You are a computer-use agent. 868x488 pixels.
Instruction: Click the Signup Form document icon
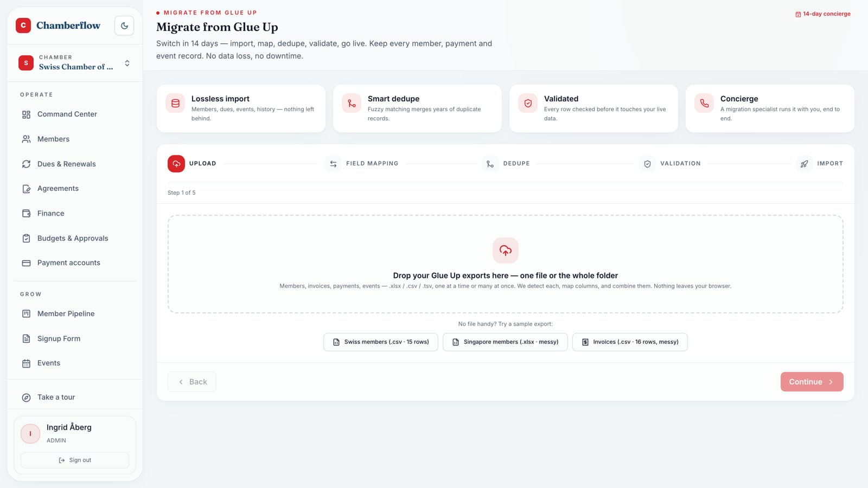26,338
